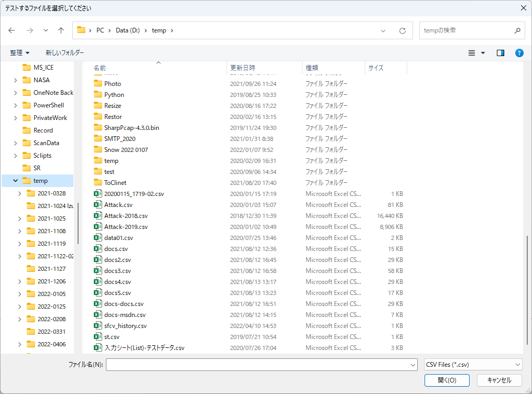Expand the NASA folder in tree

pyautogui.click(x=15, y=80)
